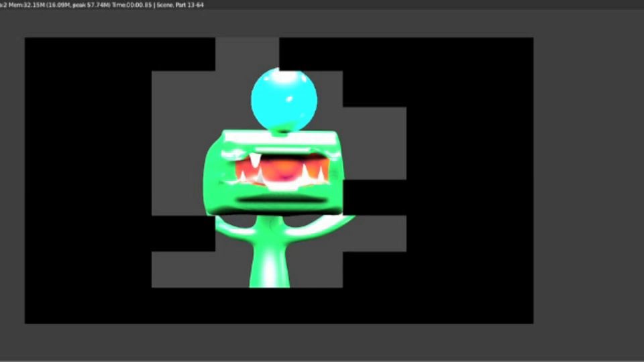Click the red mouth inside the green head
The image size is (644, 362).
coord(282,170)
